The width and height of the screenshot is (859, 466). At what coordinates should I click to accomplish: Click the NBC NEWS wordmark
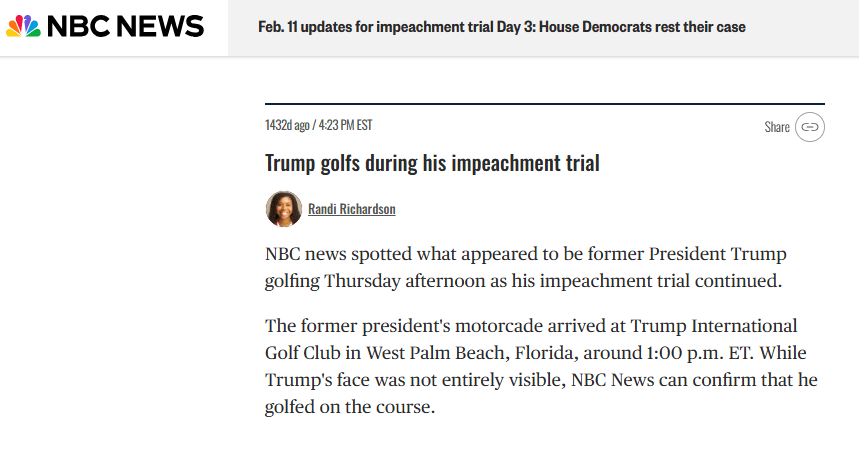[125, 27]
